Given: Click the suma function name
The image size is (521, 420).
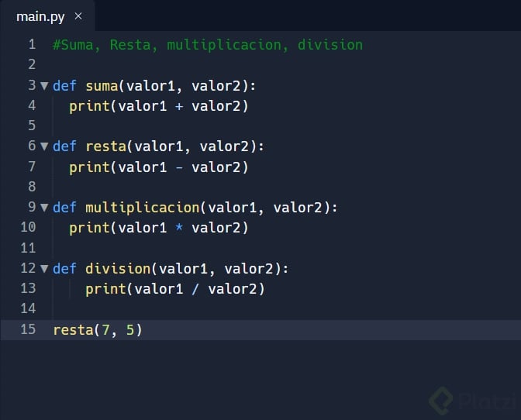Looking at the screenshot, I should click(x=102, y=86).
